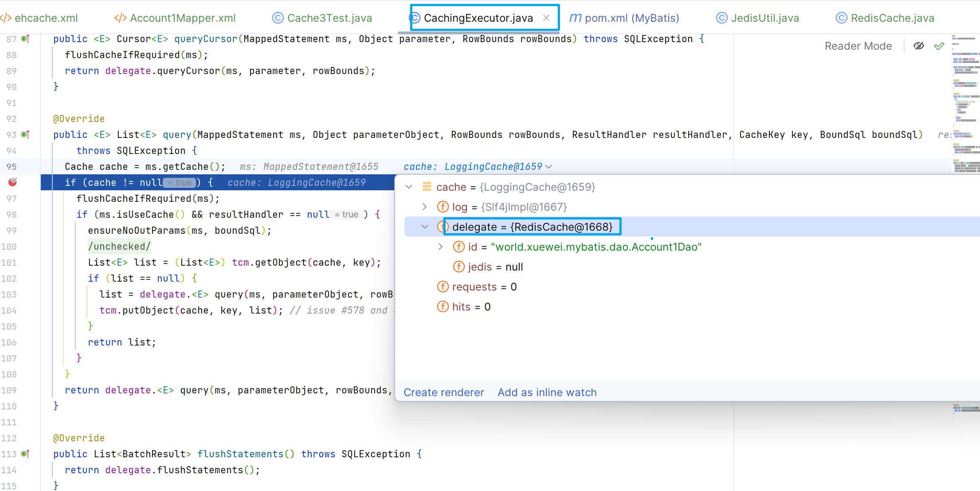Toggle the Reader Mode eye icon
Viewport: 980px width, 491px height.
pos(919,46)
